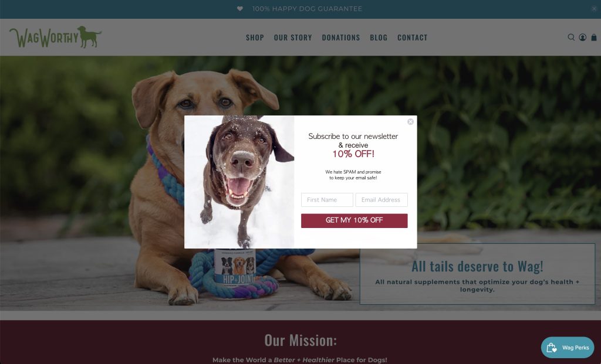This screenshot has height=364, width=601.
Task: Open the DONATIONS page
Action: point(341,38)
